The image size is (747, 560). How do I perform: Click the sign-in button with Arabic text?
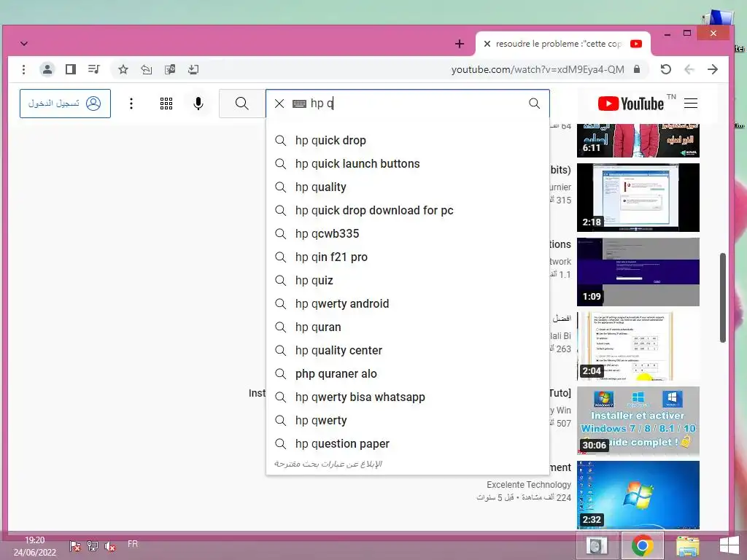tap(65, 104)
